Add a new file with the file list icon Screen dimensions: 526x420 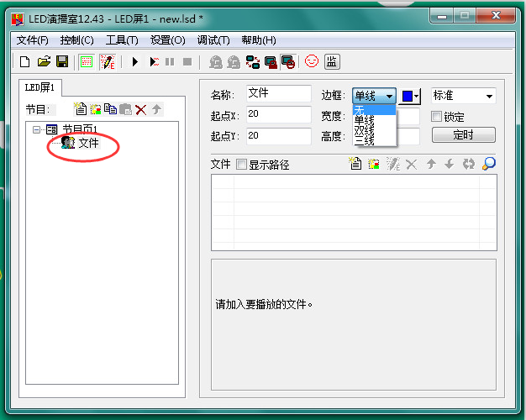coord(355,164)
